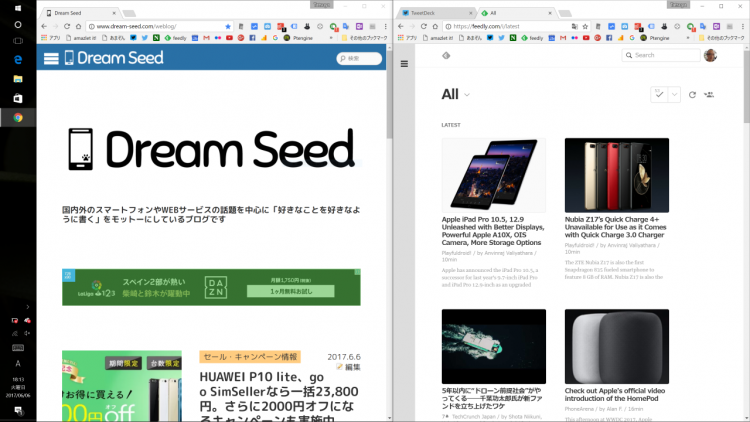Image resolution: width=750 pixels, height=422 pixels.
Task: Open other bookmarks folder in feedly window
Action: click(x=721, y=38)
